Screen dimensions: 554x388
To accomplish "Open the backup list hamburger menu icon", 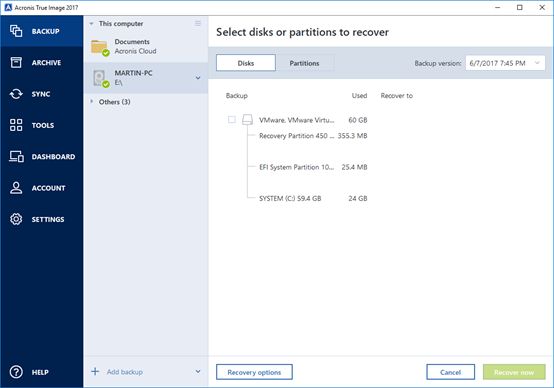I will click(x=198, y=23).
